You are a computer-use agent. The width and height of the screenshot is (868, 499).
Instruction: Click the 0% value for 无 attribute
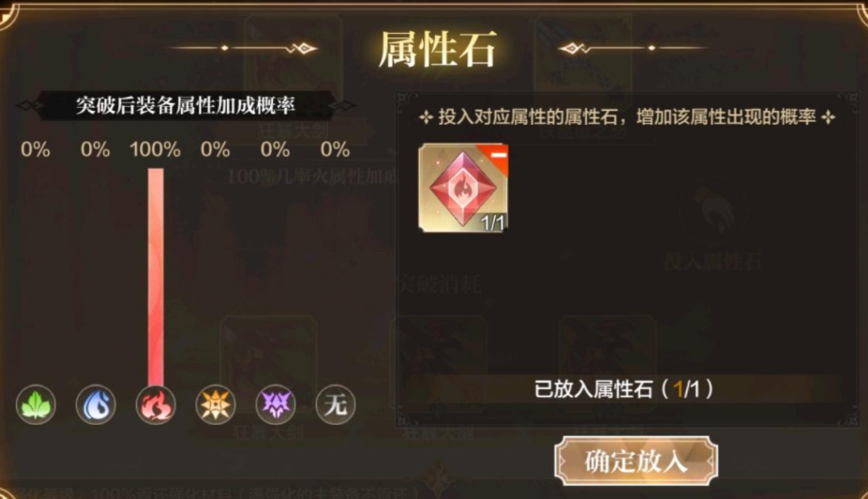click(335, 149)
